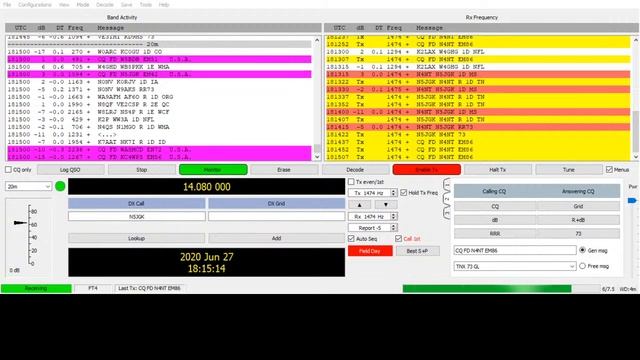Screen dimensions: 640x360
Task: Select the Free msg radio button
Action: coord(582,266)
